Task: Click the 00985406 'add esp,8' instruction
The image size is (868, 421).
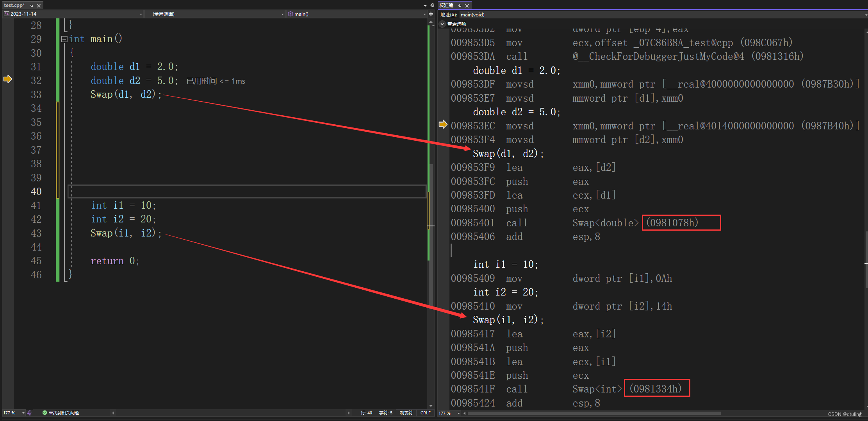Action: click(525, 237)
